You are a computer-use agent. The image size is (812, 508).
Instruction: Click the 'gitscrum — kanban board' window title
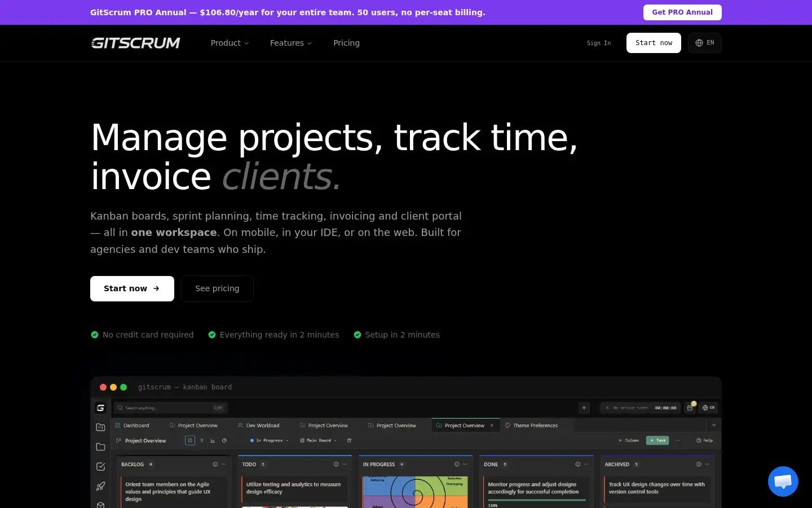point(185,387)
